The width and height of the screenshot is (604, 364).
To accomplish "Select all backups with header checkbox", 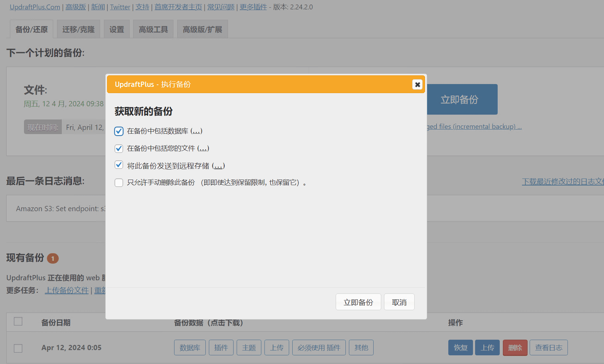I will 18,322.
